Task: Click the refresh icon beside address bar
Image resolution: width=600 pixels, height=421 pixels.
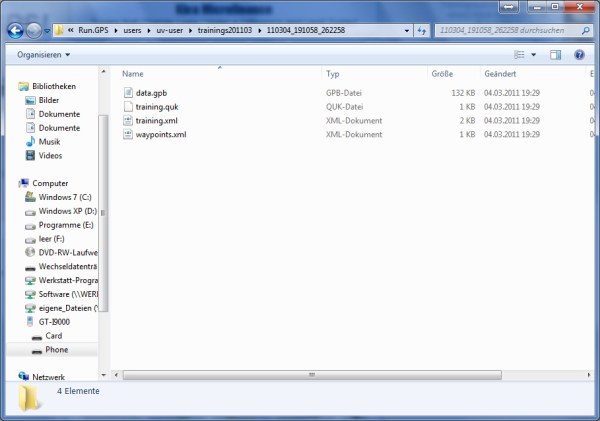Action: click(423, 30)
